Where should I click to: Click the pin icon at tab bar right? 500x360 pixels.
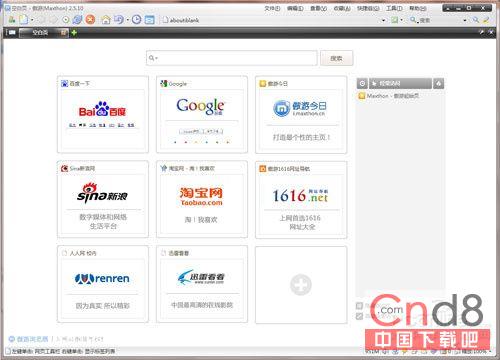tap(482, 32)
